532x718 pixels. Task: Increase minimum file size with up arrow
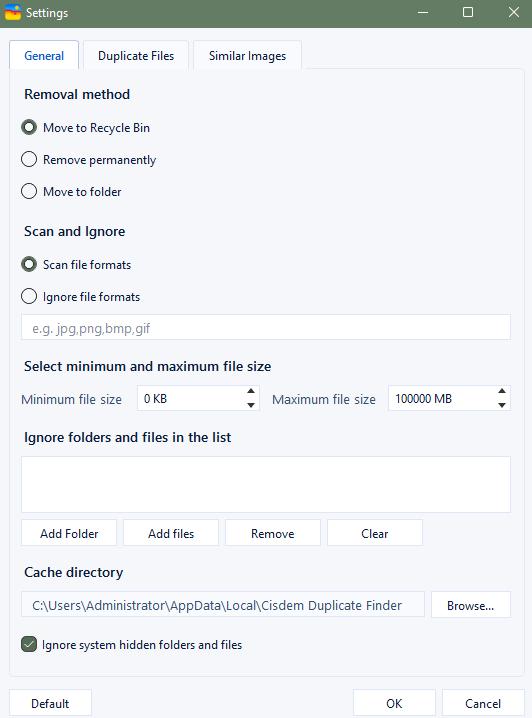point(251,391)
